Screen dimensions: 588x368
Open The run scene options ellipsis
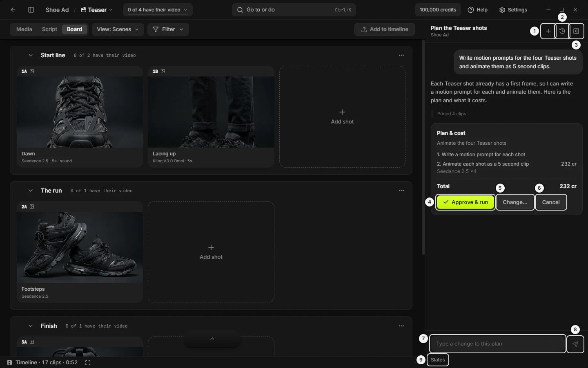click(401, 191)
